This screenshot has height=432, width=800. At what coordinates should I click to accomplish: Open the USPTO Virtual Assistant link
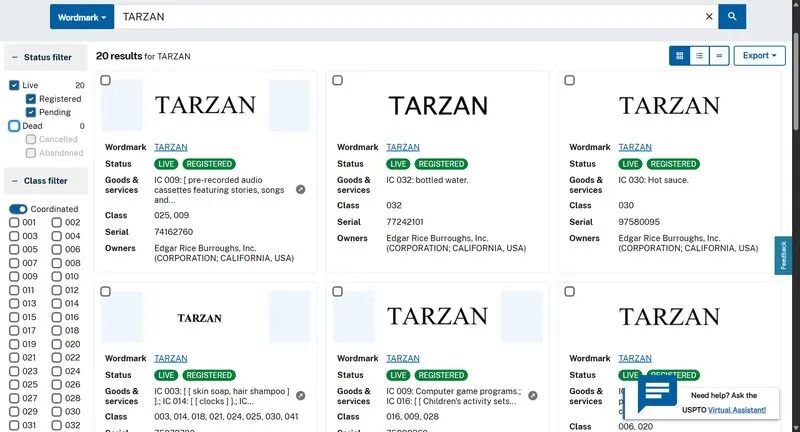point(737,410)
